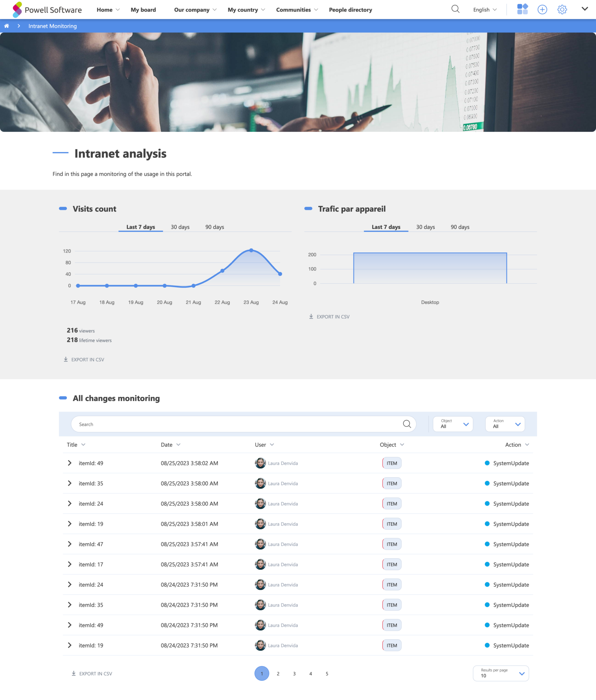Screen dimensions: 596x700
Task: Open the Action filter dropdown
Action: coord(505,424)
